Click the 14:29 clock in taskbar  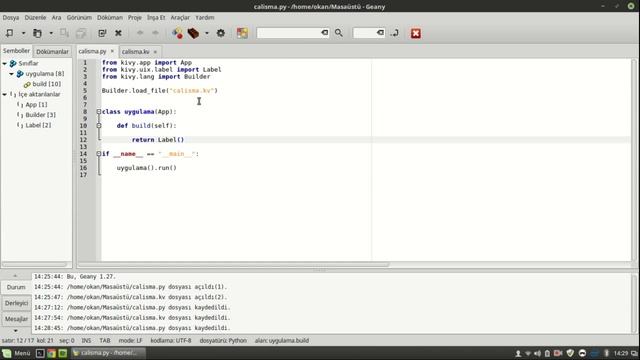pos(621,353)
